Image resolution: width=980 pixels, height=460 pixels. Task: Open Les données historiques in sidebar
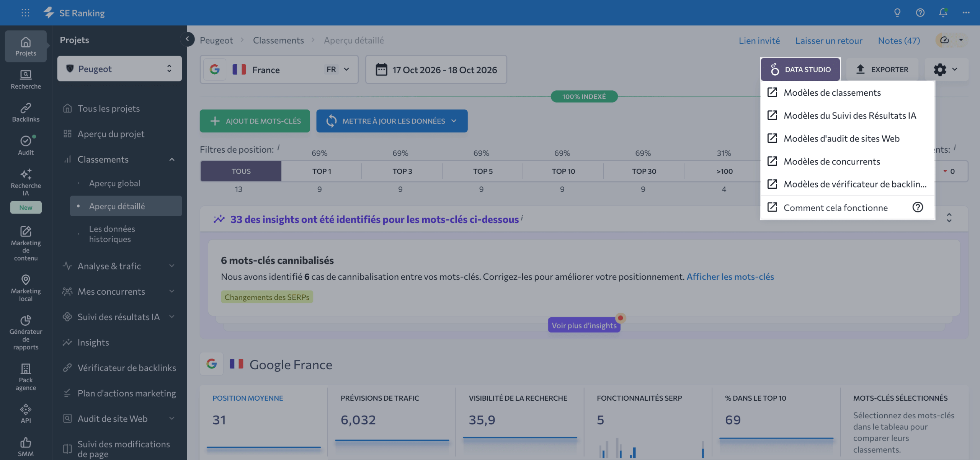click(x=112, y=234)
